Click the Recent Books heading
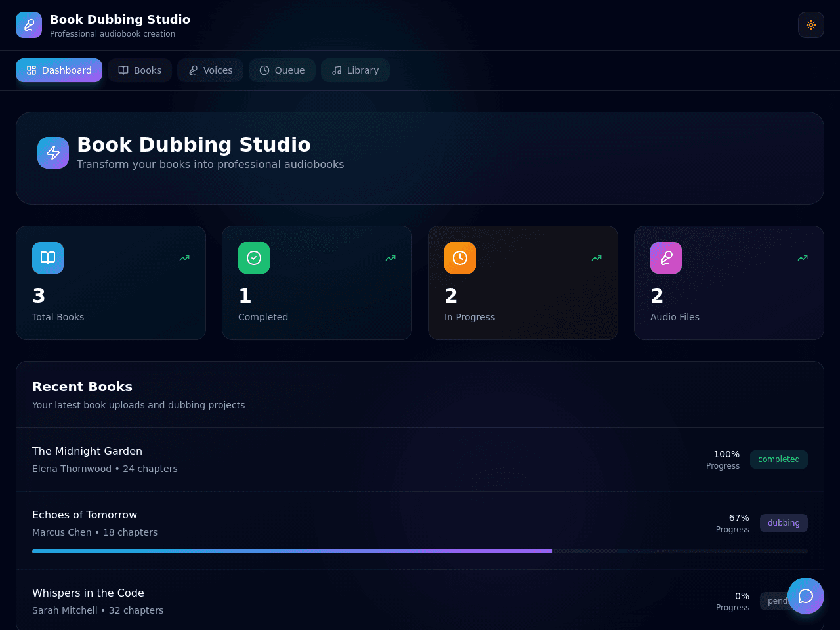 (x=82, y=387)
